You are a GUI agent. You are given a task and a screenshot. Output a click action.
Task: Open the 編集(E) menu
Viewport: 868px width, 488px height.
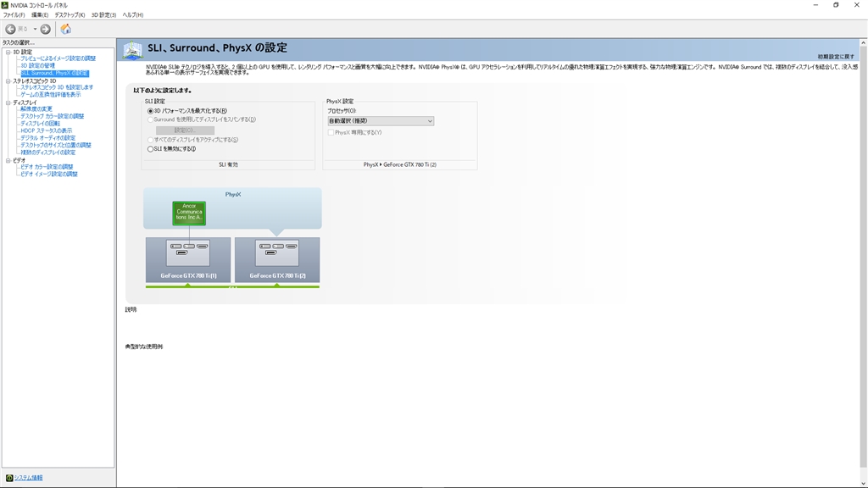[39, 15]
